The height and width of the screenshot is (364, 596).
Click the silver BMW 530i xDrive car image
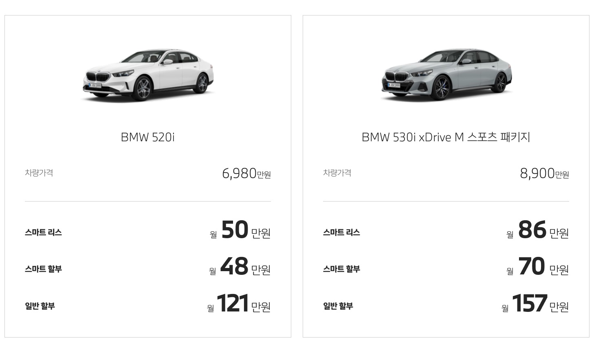[x=446, y=75]
